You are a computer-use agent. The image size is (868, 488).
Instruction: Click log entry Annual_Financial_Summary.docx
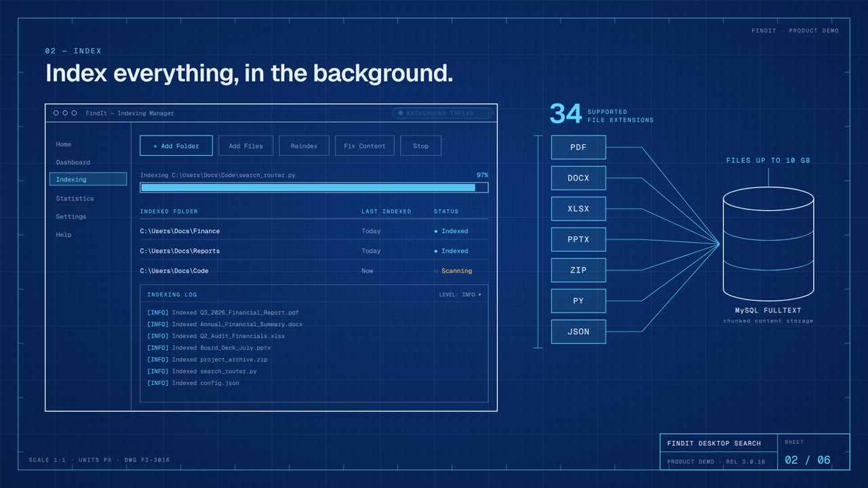[x=225, y=324]
